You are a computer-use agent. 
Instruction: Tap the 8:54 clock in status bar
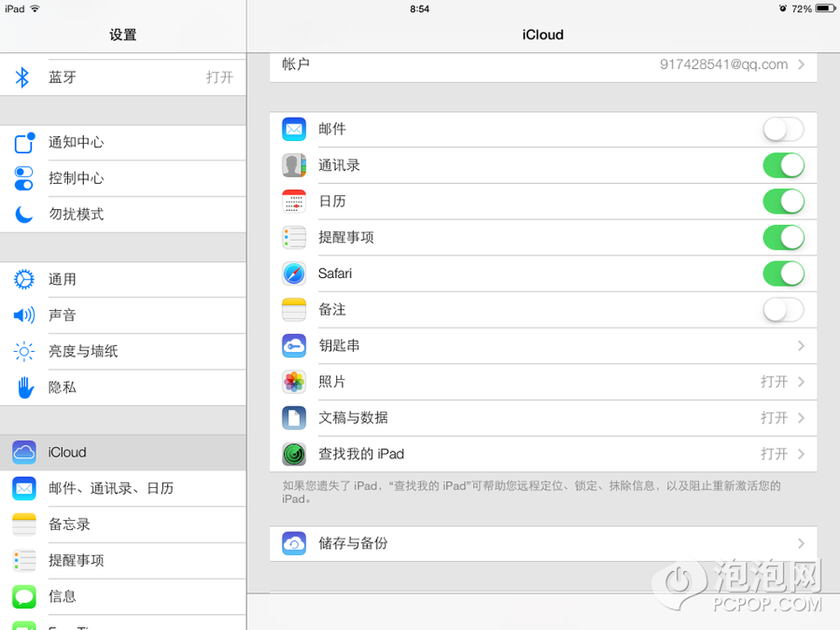click(419, 9)
